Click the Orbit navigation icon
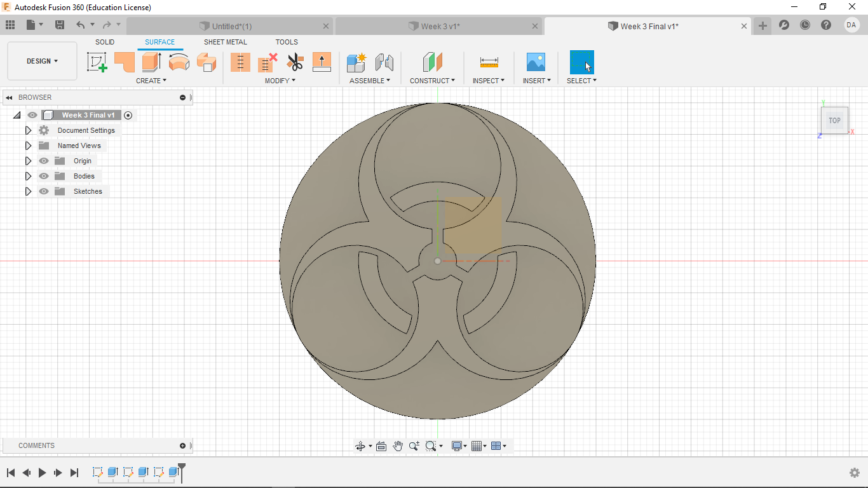This screenshot has width=868, height=488. point(360,446)
